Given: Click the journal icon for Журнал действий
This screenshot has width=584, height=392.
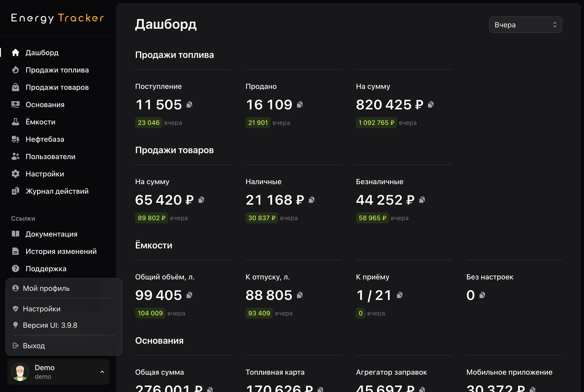Looking at the screenshot, I should click(x=16, y=191).
